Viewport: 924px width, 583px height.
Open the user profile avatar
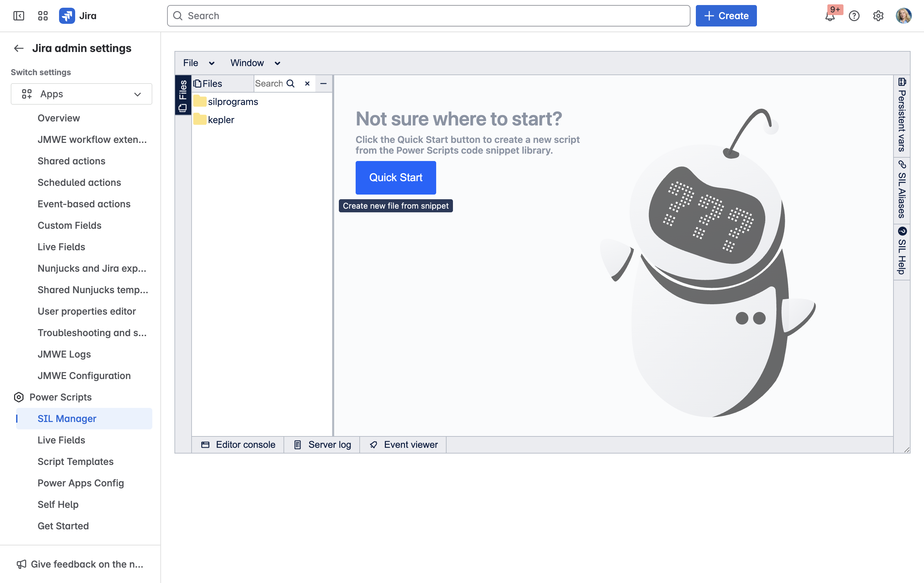pyautogui.click(x=904, y=16)
